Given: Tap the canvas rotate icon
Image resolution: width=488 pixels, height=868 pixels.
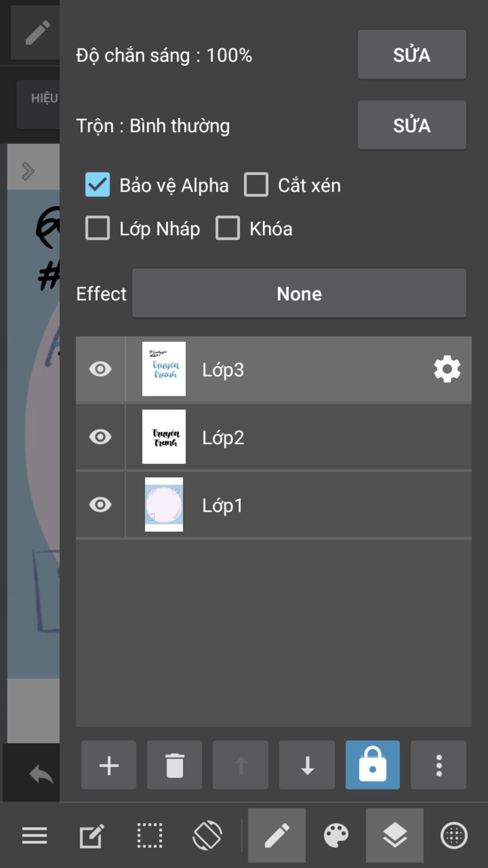Looking at the screenshot, I should point(207,836).
